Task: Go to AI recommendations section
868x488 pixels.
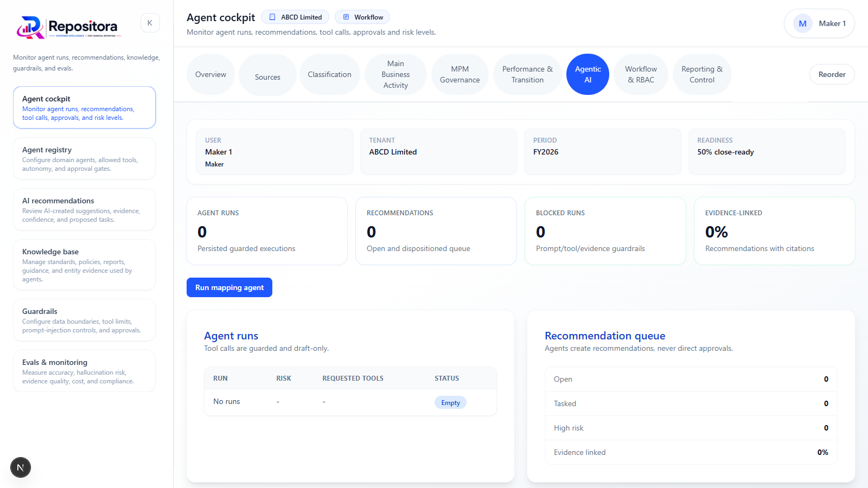Action: [85, 209]
